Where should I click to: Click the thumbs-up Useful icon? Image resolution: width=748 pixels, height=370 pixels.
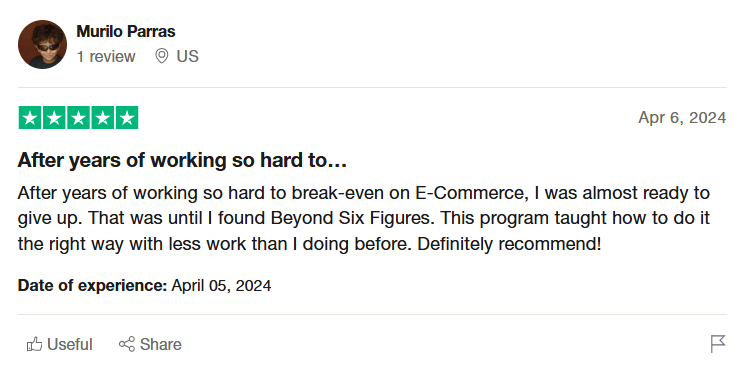[34, 344]
